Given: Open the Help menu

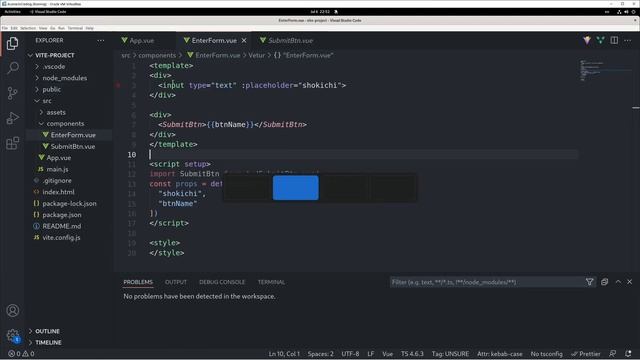Looking at the screenshot, I should pos(89,28).
